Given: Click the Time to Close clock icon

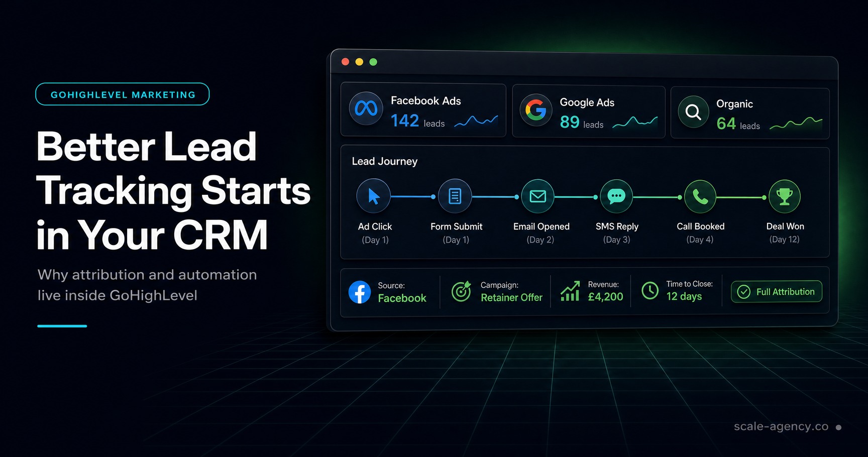Looking at the screenshot, I should coord(650,290).
